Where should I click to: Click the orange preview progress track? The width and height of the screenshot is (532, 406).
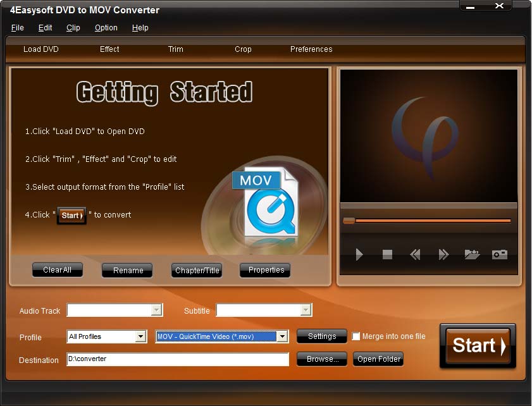[433, 221]
